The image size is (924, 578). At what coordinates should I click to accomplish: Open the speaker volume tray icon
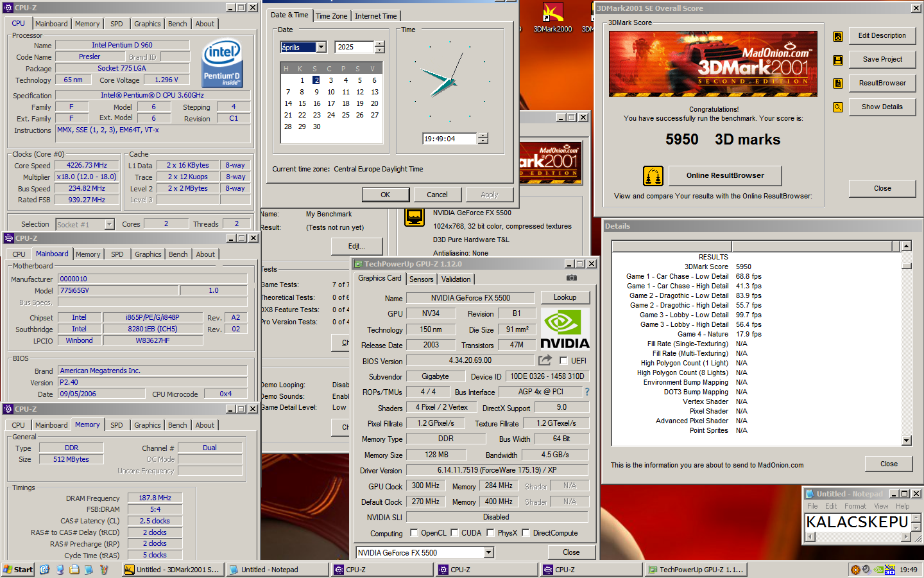tap(866, 570)
